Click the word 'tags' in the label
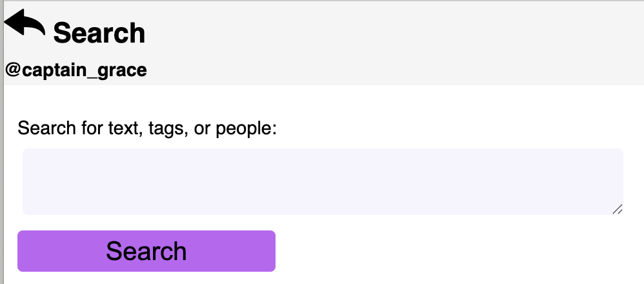 (166, 128)
